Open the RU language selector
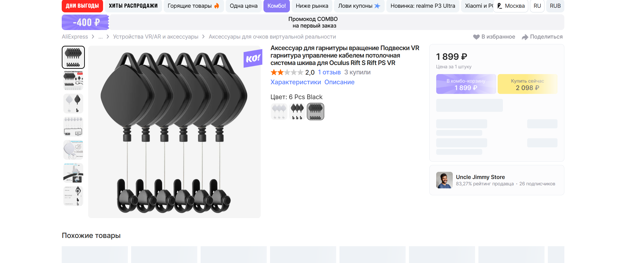Screen dimensions: 644x263 click(537, 6)
